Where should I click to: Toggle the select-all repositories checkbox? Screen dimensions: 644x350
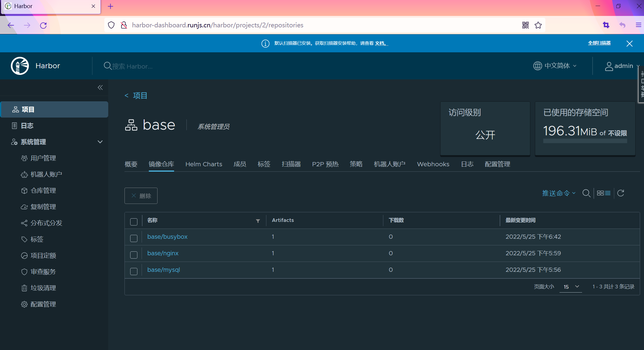point(134,222)
